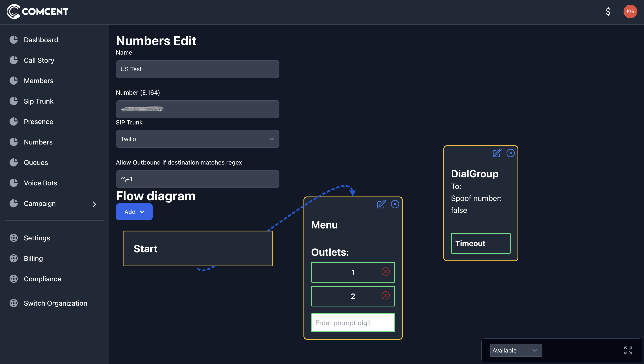This screenshot has height=364, width=644.
Task: Click the Switch Organization icon
Action: (14, 303)
